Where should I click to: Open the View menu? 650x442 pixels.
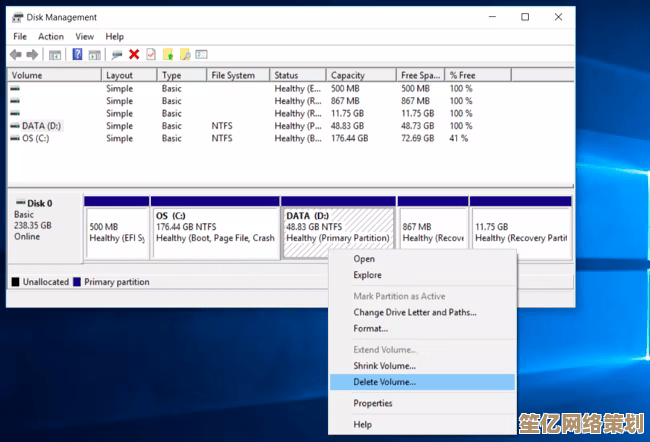coord(85,36)
